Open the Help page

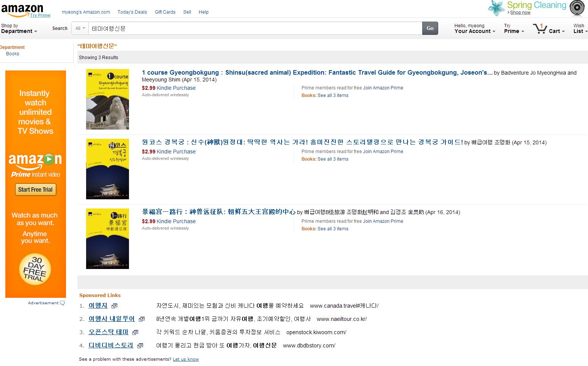tap(204, 12)
